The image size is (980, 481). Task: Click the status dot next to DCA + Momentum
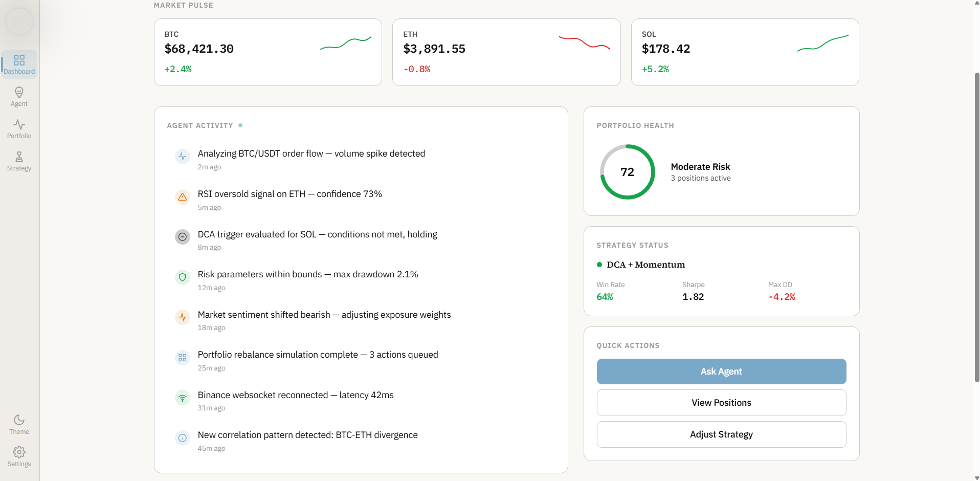click(x=600, y=264)
